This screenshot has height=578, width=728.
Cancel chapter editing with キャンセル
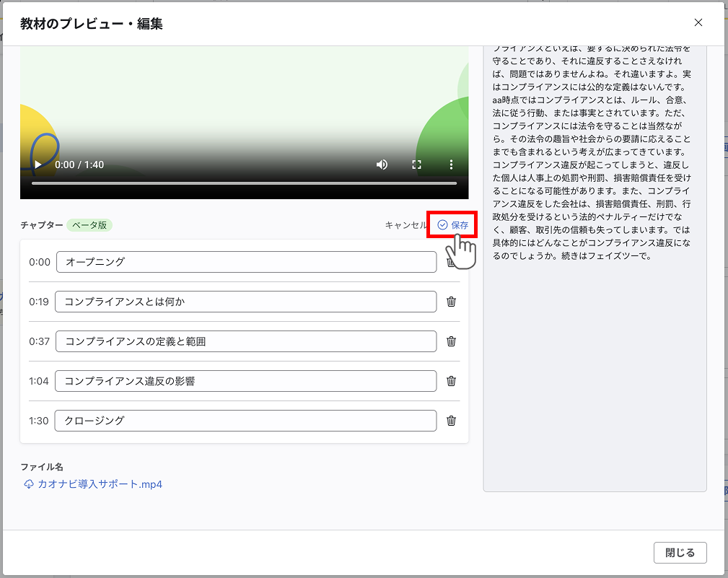pyautogui.click(x=405, y=225)
